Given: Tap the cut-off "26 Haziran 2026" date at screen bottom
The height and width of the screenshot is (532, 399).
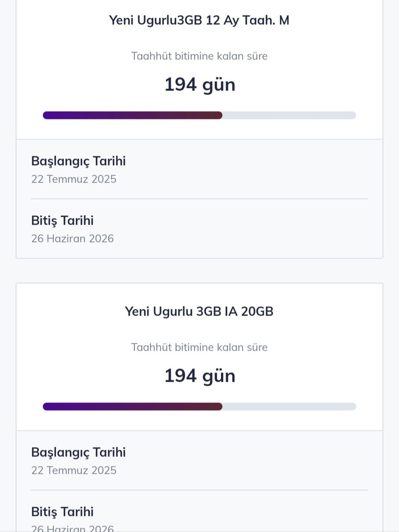Looking at the screenshot, I should [x=72, y=529].
